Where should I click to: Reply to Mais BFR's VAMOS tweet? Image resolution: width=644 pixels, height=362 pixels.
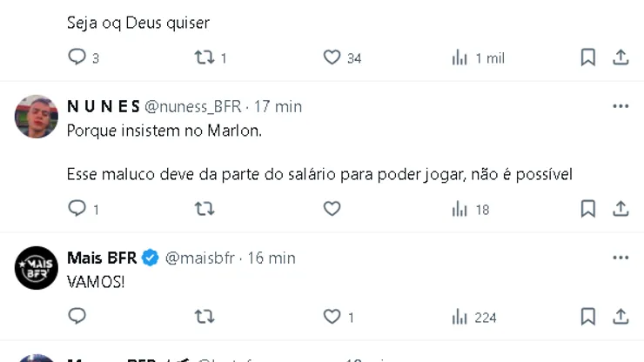(77, 317)
